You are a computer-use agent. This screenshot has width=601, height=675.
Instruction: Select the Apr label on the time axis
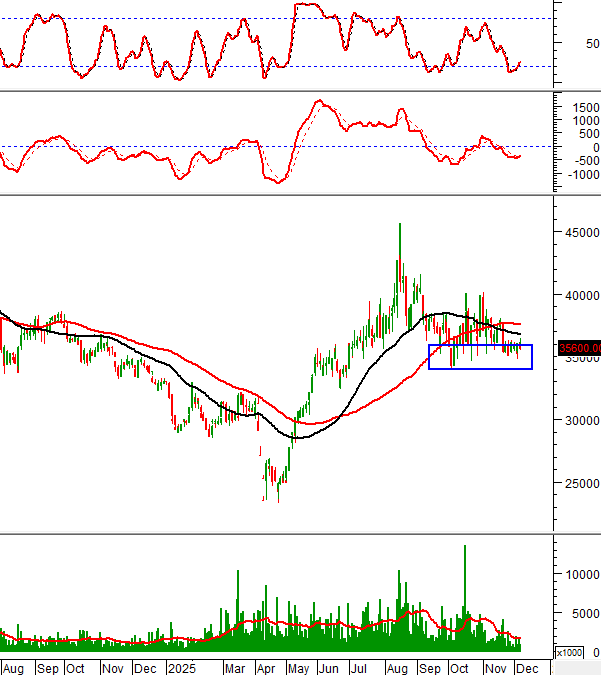pyautogui.click(x=267, y=667)
